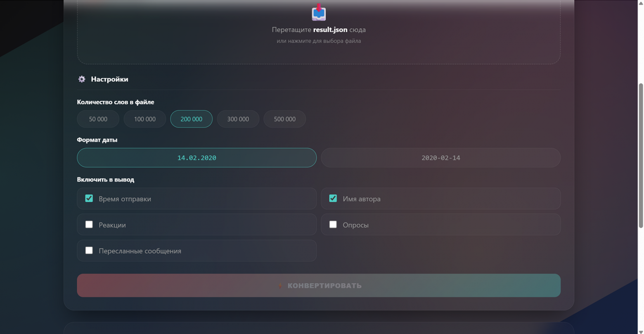The image size is (644, 334).
Task: Enable the Реакции checkbox
Action: 89,224
